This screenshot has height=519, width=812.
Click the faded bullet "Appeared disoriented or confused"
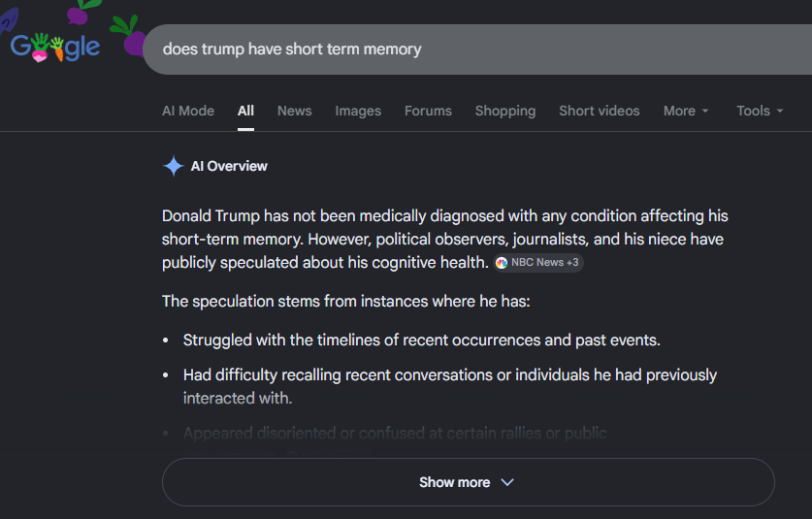(x=395, y=433)
